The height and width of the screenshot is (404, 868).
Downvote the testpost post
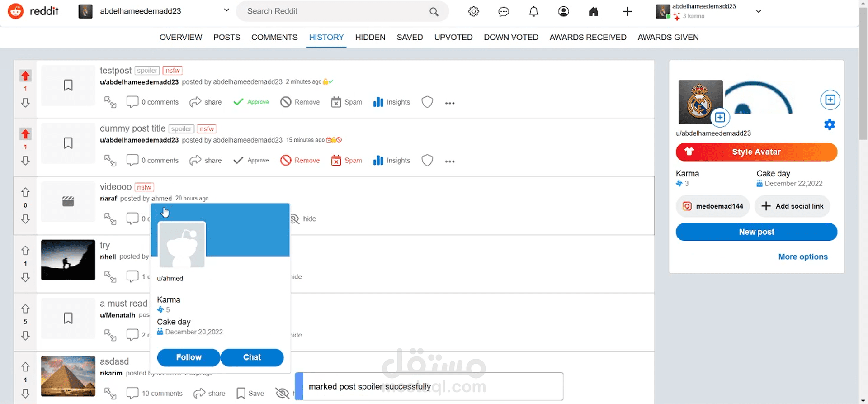coord(25,103)
